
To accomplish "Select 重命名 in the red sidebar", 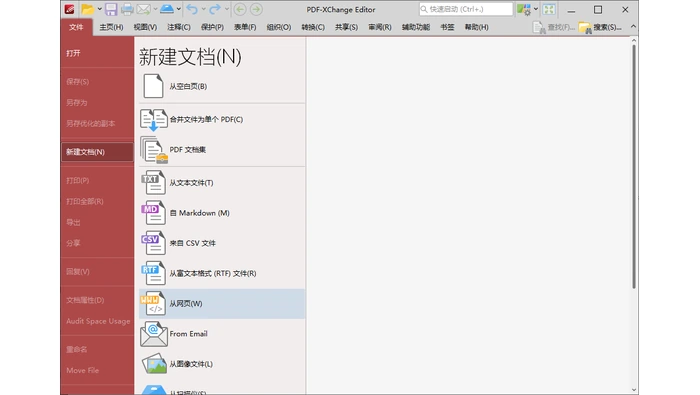I will (x=97, y=349).
